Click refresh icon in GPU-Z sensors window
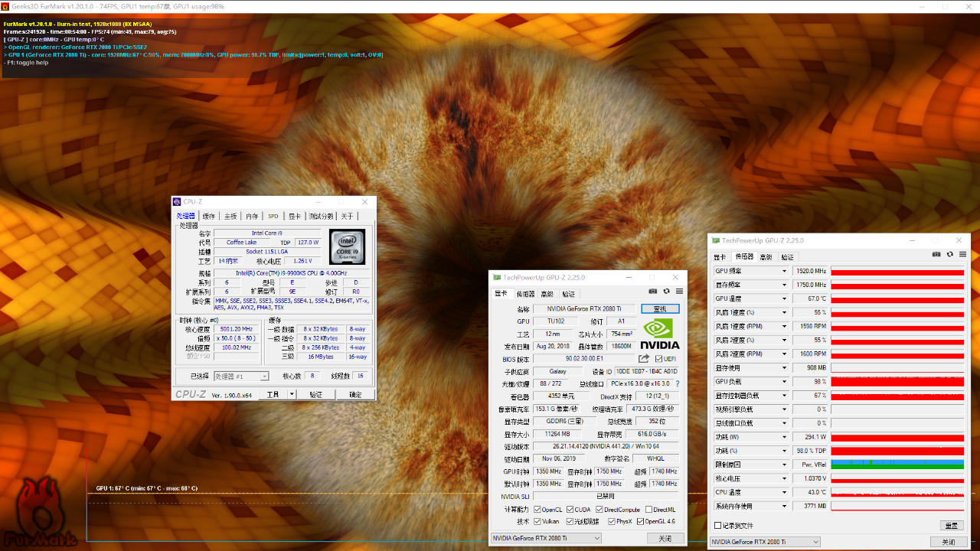The height and width of the screenshot is (551, 980). (x=950, y=254)
